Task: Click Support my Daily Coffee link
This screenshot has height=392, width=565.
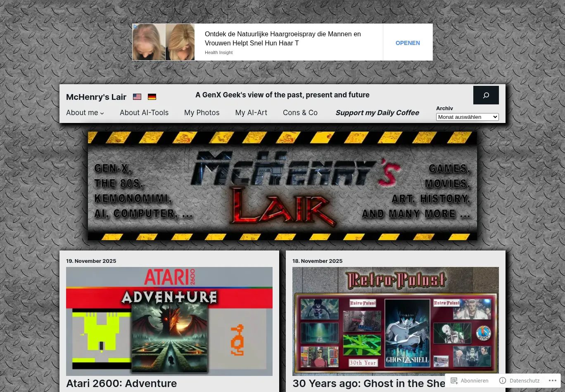Action: coord(377,113)
